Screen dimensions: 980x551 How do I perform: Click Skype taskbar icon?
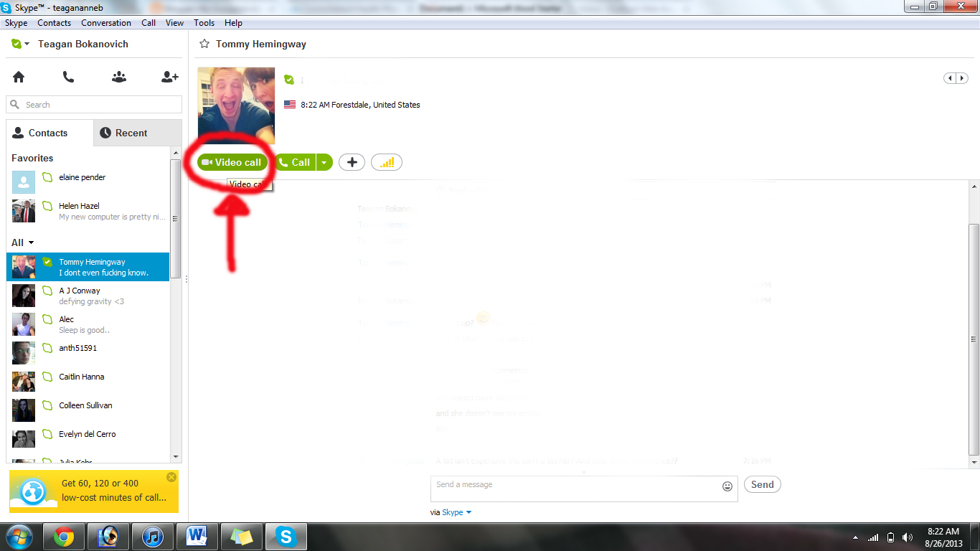tap(286, 537)
